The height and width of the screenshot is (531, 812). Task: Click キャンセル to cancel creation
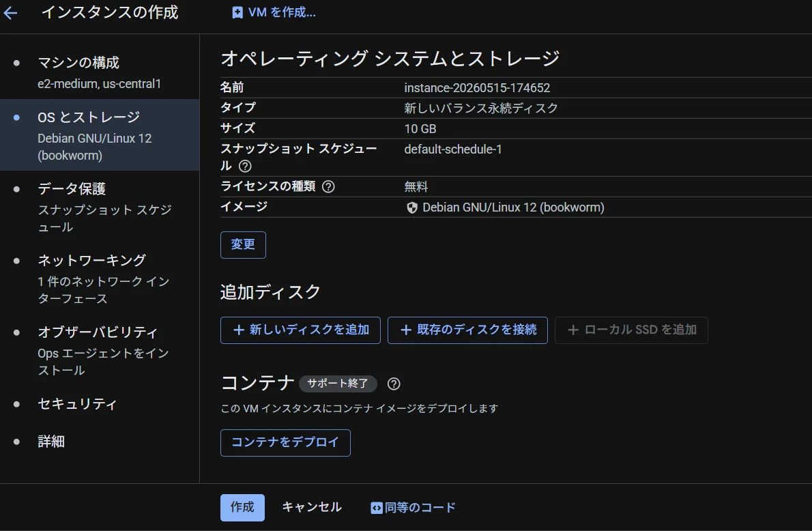pyautogui.click(x=312, y=507)
